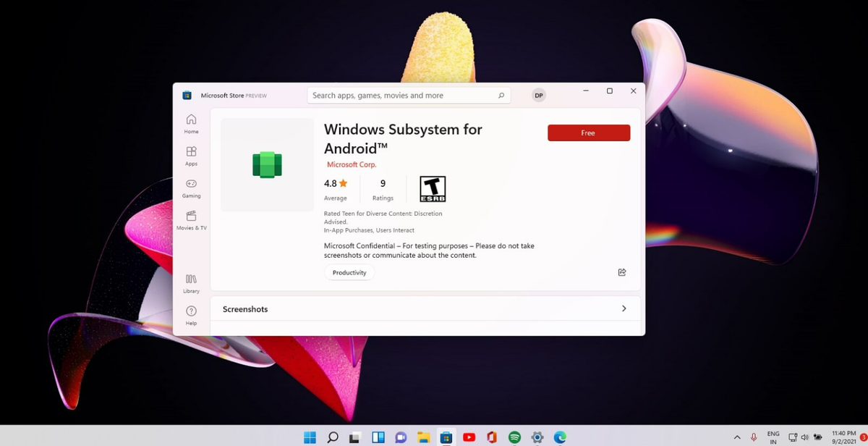868x446 pixels.
Task: Launch Microsoft Edge from the taskbar
Action: click(x=560, y=437)
